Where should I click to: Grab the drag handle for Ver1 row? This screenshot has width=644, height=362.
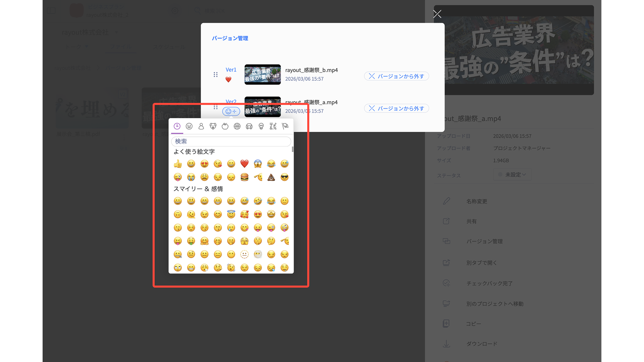tap(216, 74)
